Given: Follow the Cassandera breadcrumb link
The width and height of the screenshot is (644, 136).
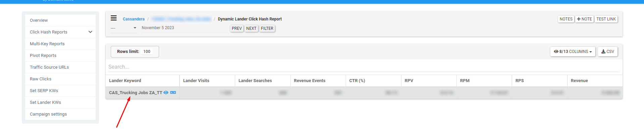Looking at the screenshot, I should pos(134,19).
